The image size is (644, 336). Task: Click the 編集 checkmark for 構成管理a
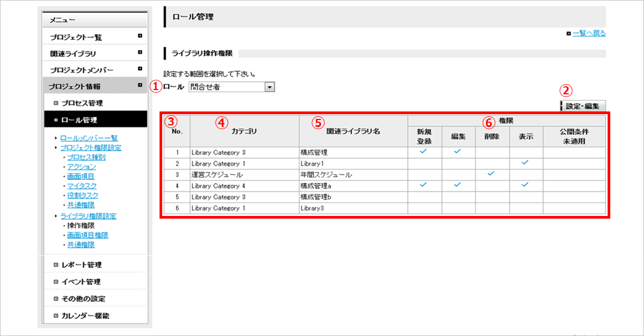coord(458,185)
